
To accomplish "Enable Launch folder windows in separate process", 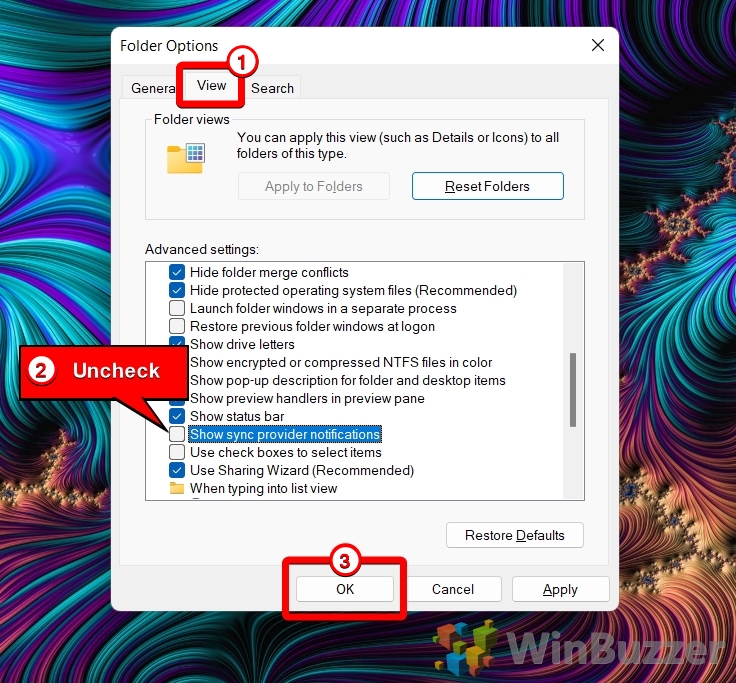I will click(177, 308).
